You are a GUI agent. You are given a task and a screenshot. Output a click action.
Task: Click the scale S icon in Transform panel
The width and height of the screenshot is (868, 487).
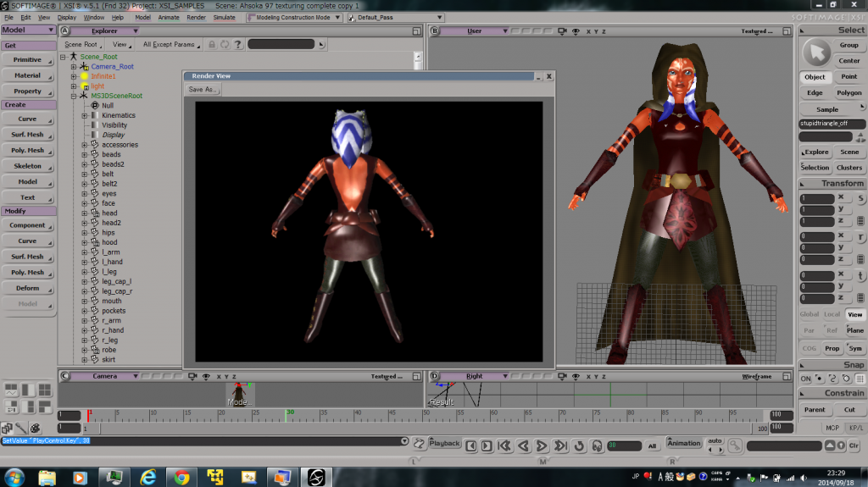(x=861, y=198)
